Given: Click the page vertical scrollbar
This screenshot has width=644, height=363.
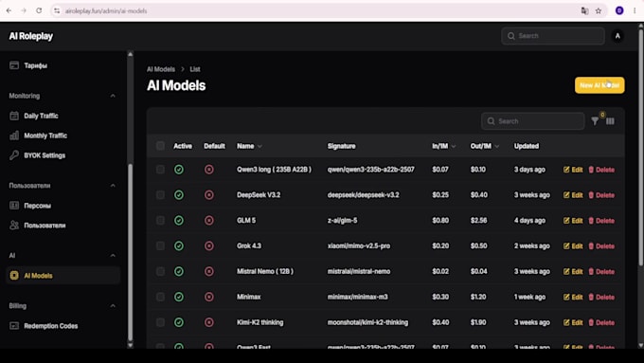Looking at the screenshot, I should pos(641,147).
